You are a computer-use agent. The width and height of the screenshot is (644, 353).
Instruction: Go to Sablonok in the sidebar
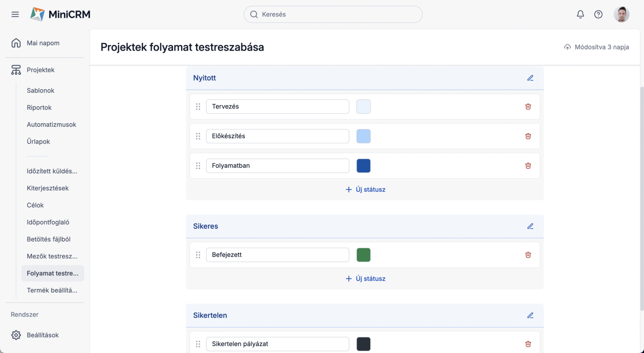point(41,90)
